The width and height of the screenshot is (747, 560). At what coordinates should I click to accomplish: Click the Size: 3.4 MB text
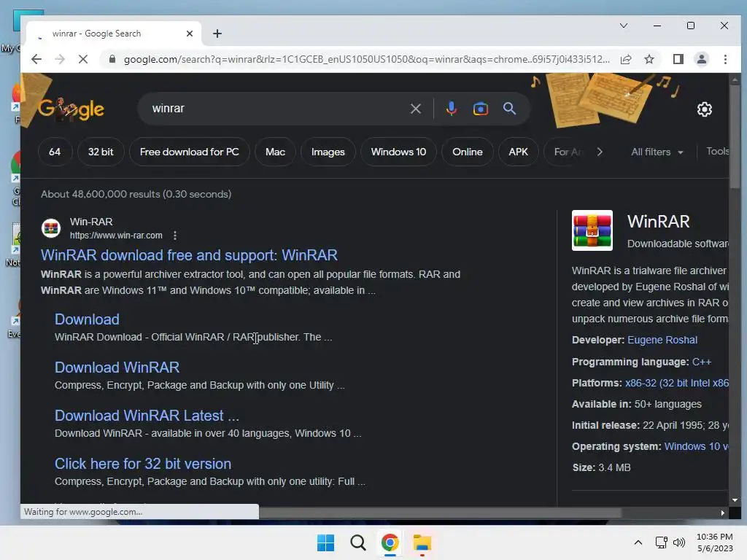click(601, 467)
